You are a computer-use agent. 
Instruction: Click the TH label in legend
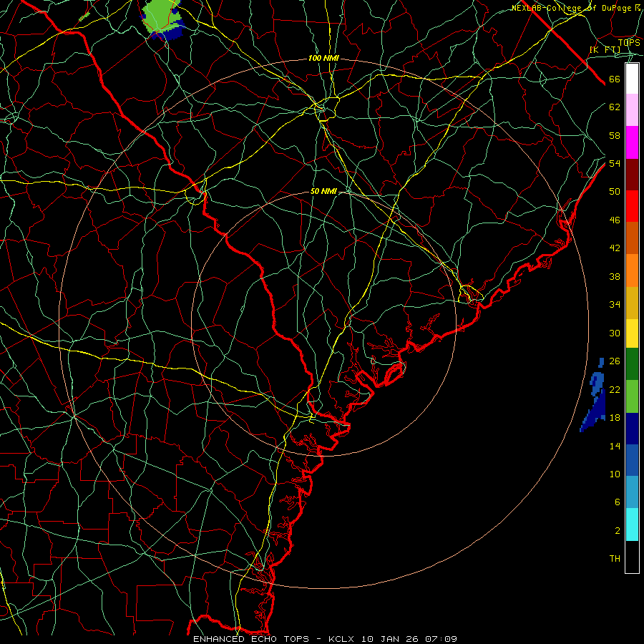tap(615, 559)
